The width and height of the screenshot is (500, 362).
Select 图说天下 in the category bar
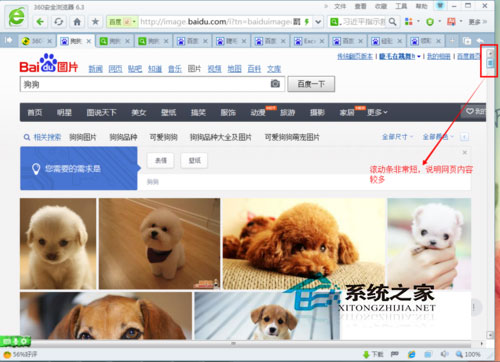(102, 112)
